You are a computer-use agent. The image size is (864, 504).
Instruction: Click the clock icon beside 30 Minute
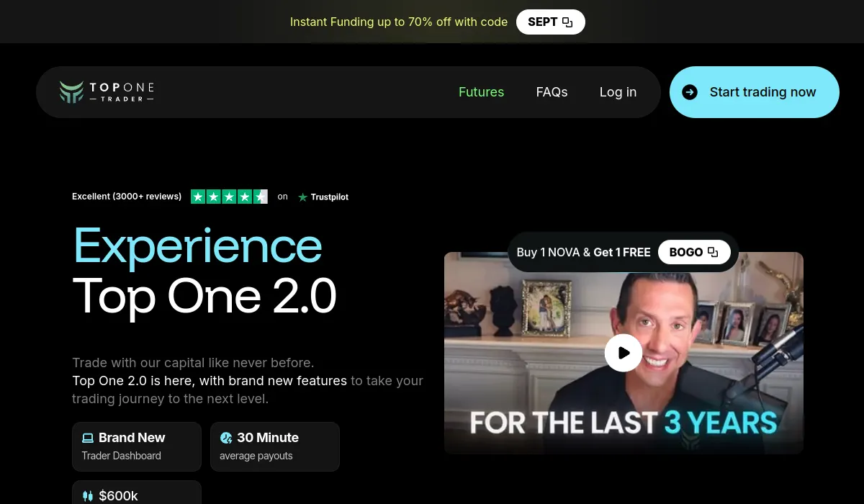coord(226,438)
